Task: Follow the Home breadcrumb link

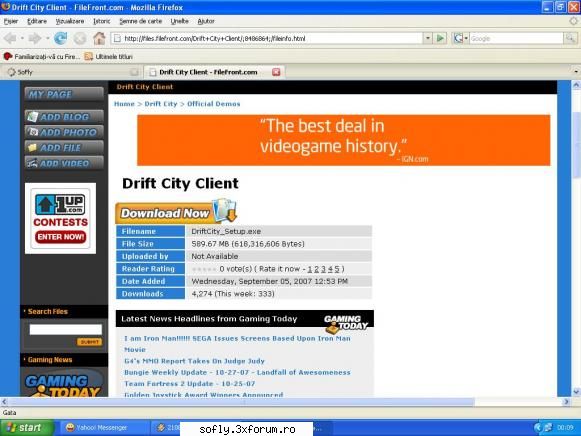Action: click(124, 104)
